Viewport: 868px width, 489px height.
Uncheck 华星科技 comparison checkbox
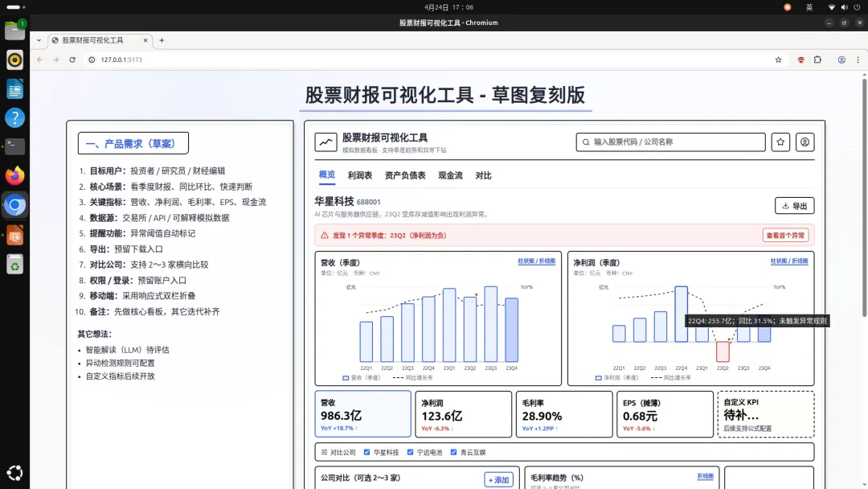pyautogui.click(x=367, y=453)
